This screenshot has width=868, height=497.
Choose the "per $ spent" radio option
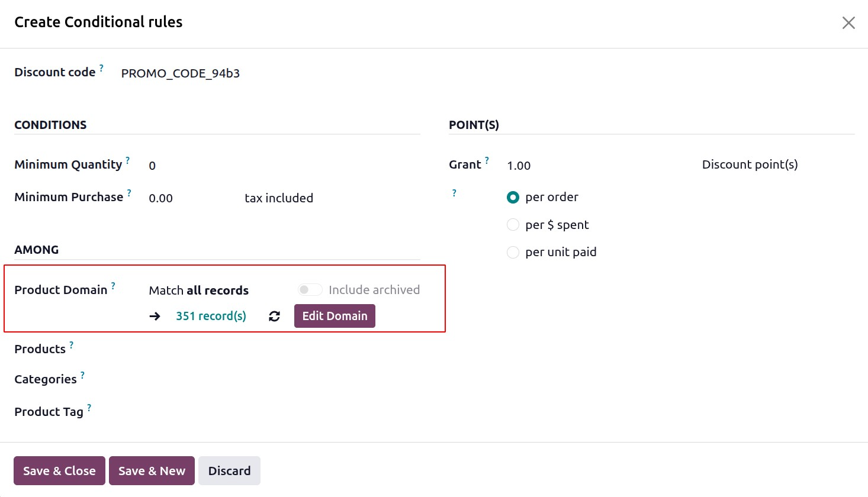[x=513, y=225]
